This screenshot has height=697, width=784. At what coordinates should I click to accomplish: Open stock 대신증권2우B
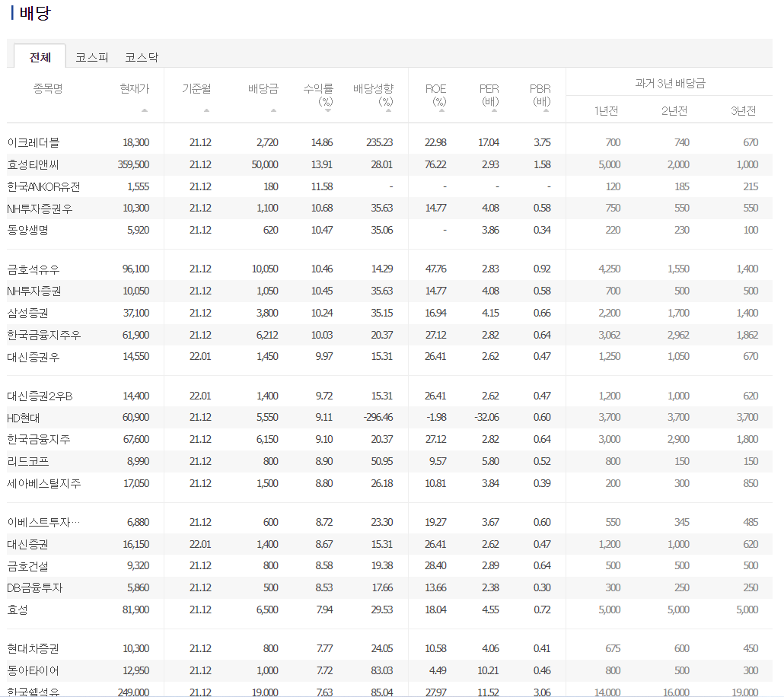pos(40,396)
